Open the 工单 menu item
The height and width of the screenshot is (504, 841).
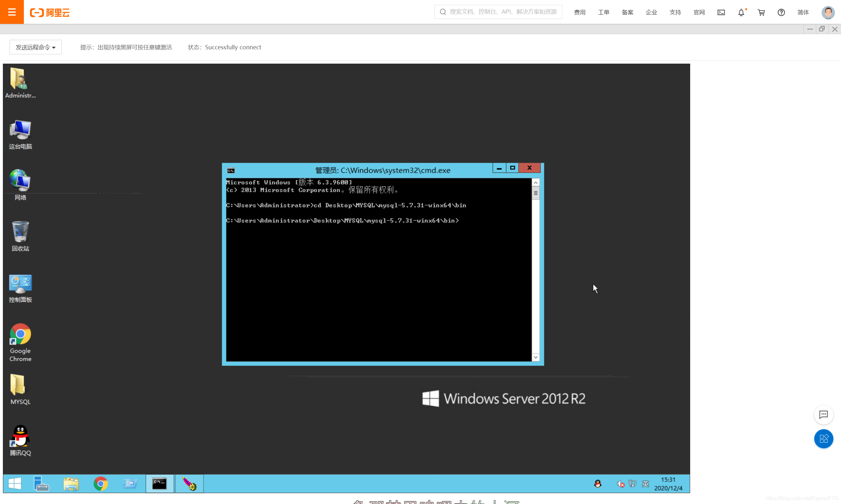point(603,12)
